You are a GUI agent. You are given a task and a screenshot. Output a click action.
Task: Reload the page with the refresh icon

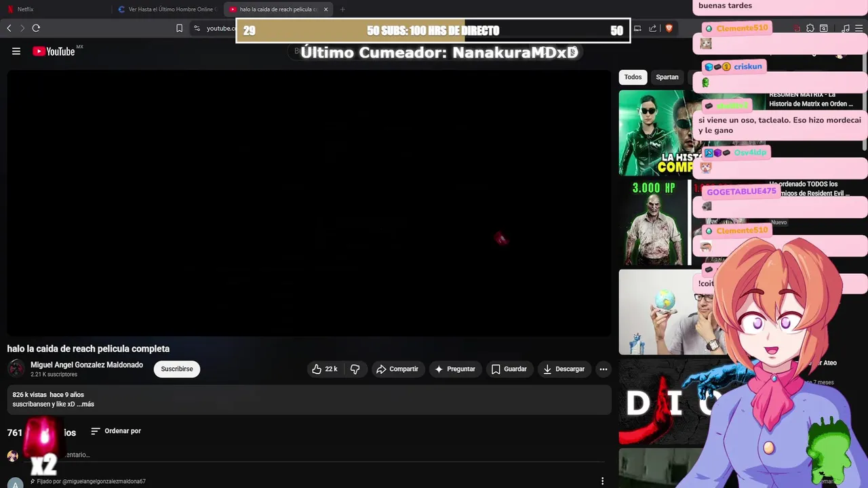pyautogui.click(x=36, y=28)
